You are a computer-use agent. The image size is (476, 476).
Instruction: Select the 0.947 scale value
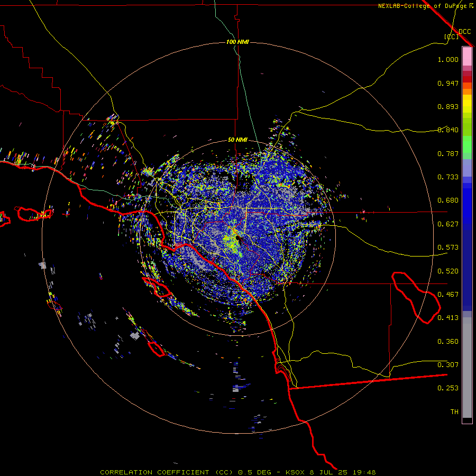448,83
